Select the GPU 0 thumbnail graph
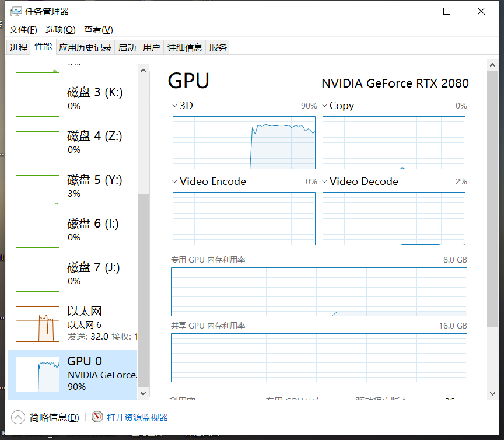The width and height of the screenshot is (504, 440). tap(37, 374)
